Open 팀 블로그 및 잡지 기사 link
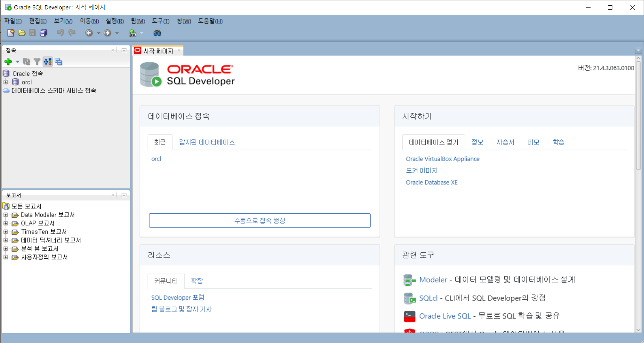The height and width of the screenshot is (343, 644). point(182,309)
